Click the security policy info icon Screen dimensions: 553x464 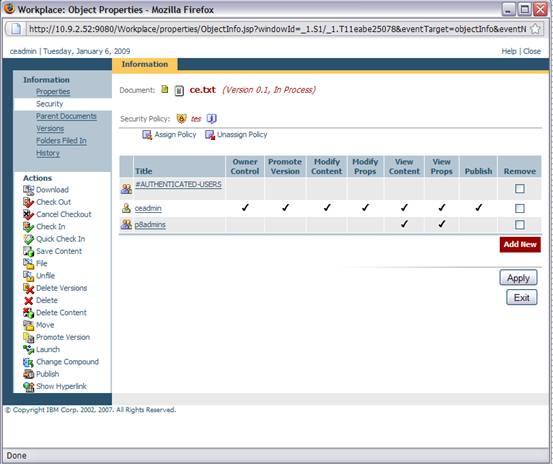pyautogui.click(x=212, y=118)
